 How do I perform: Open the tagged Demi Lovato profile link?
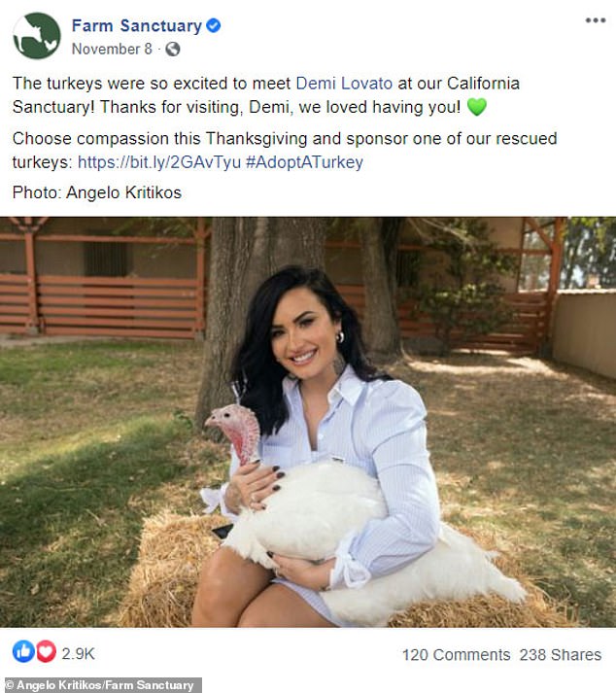[350, 83]
